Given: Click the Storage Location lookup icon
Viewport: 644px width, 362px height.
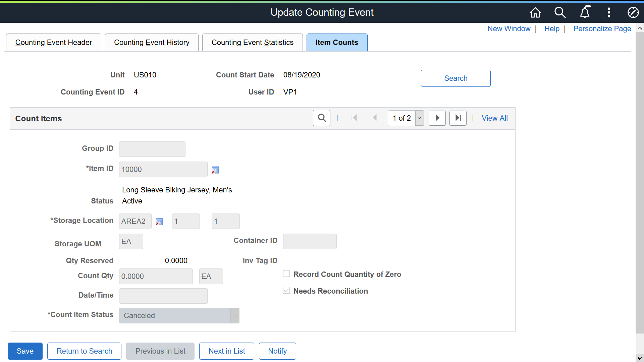Looking at the screenshot, I should click(x=159, y=222).
